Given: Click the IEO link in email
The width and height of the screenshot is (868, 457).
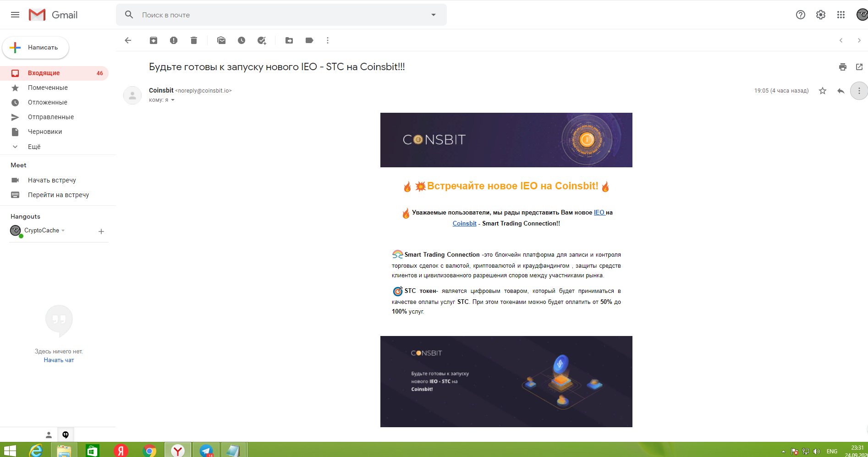Looking at the screenshot, I should tap(599, 212).
